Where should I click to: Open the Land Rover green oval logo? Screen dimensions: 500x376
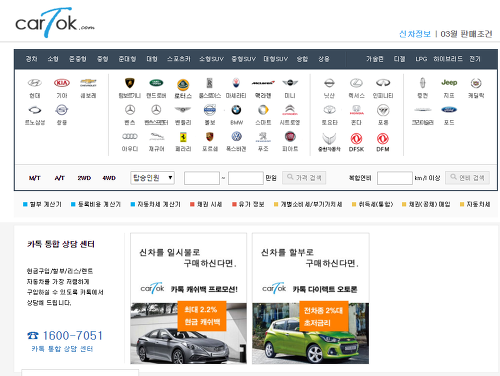(156, 83)
